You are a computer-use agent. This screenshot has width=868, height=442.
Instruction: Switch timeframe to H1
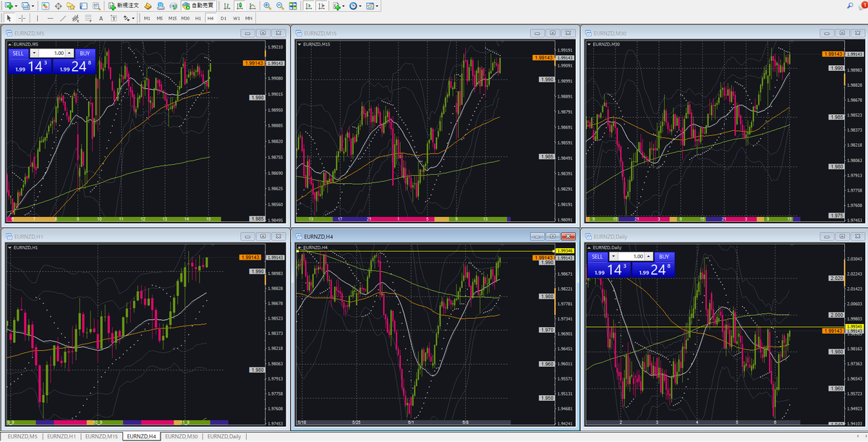point(197,17)
